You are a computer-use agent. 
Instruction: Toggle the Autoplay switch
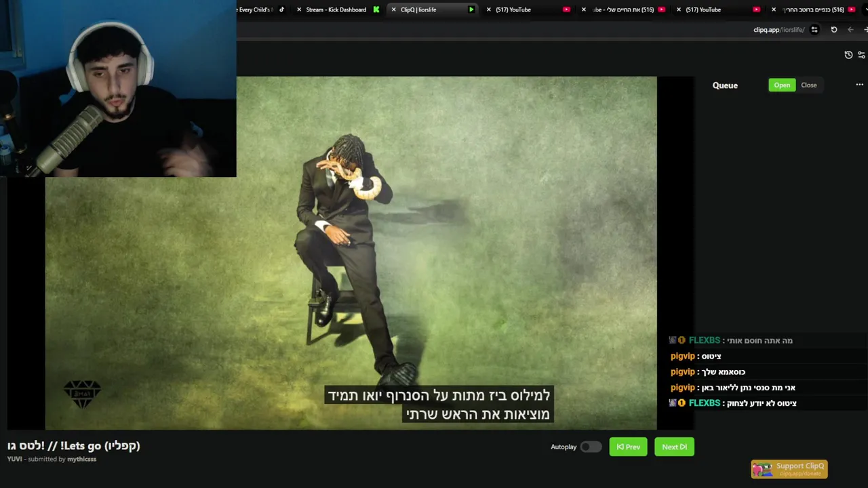pos(591,447)
